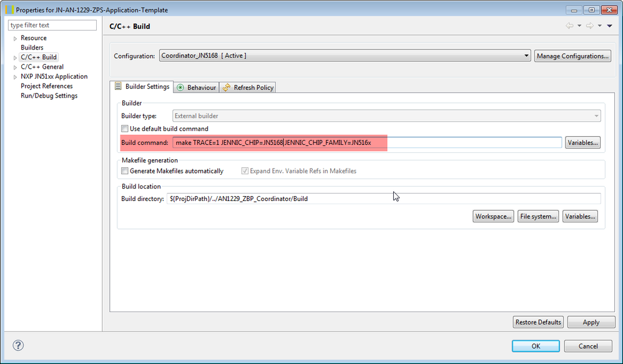Click the type filter text field
Image resolution: width=623 pixels, height=364 pixels.
coord(52,25)
